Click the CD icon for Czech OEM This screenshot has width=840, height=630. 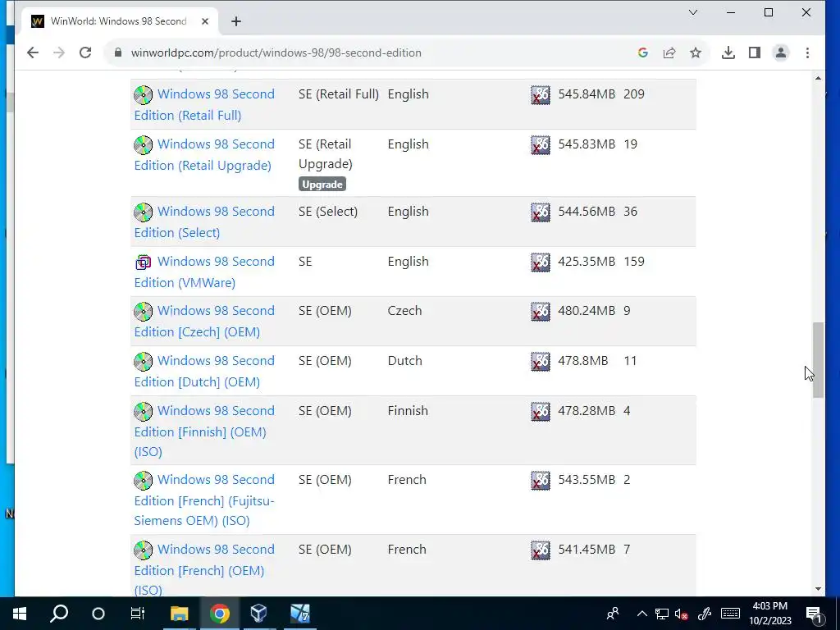pos(143,312)
